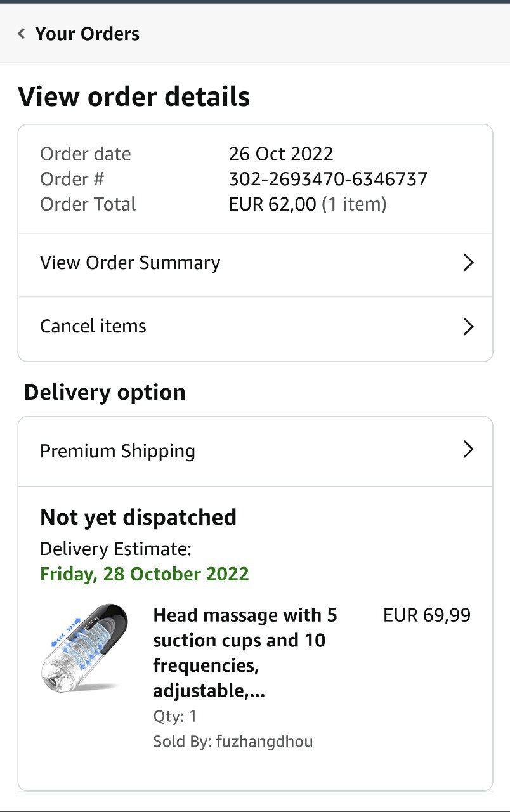Expand the View Order Summary chevron arrow
Screen dimensions: 510x812
(x=468, y=263)
